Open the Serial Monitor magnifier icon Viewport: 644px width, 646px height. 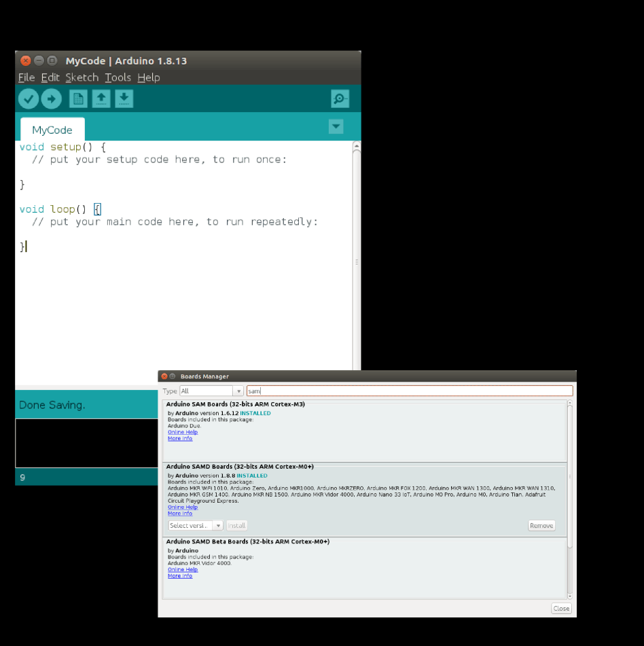pyautogui.click(x=340, y=99)
